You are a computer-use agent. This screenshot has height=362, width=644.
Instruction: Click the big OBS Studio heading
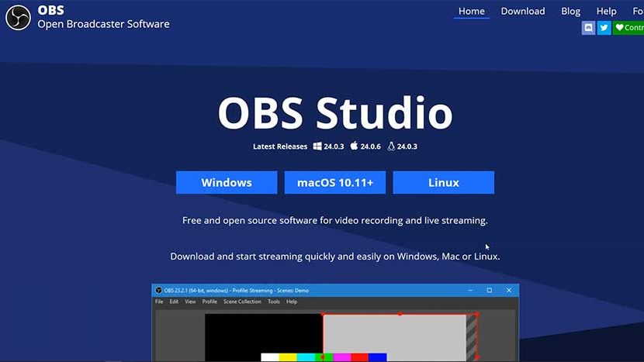coord(335,113)
